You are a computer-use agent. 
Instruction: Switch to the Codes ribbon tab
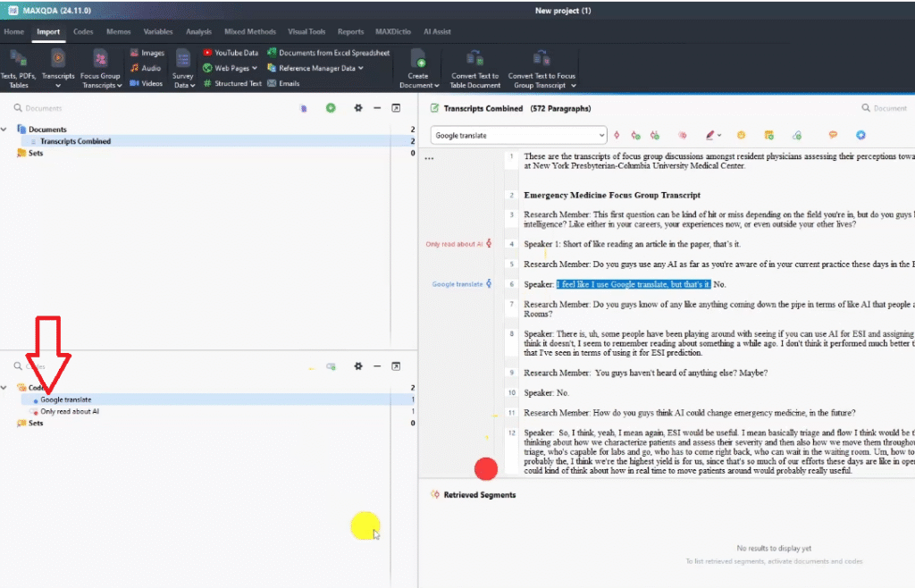pos(83,31)
